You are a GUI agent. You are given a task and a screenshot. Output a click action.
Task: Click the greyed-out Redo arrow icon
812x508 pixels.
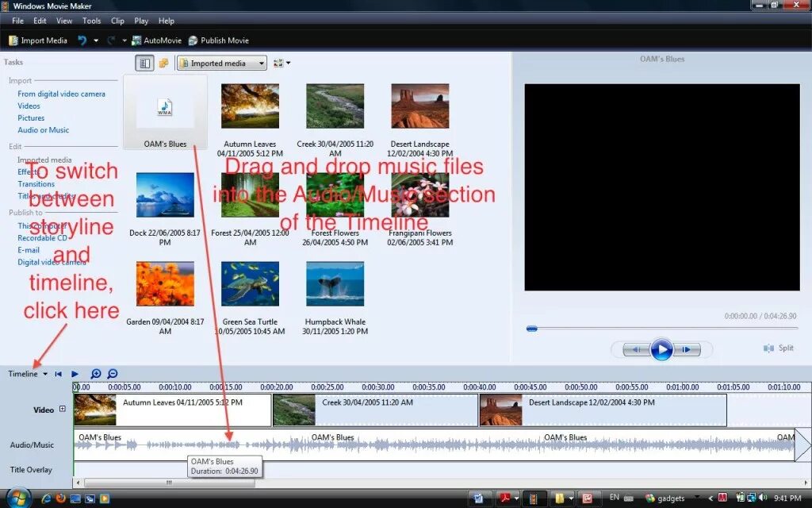(111, 40)
